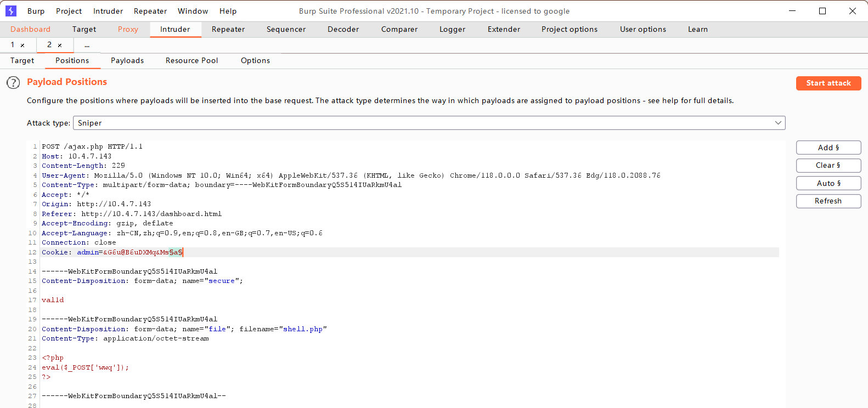Click the Connection: close line
868x408 pixels.
coord(79,242)
